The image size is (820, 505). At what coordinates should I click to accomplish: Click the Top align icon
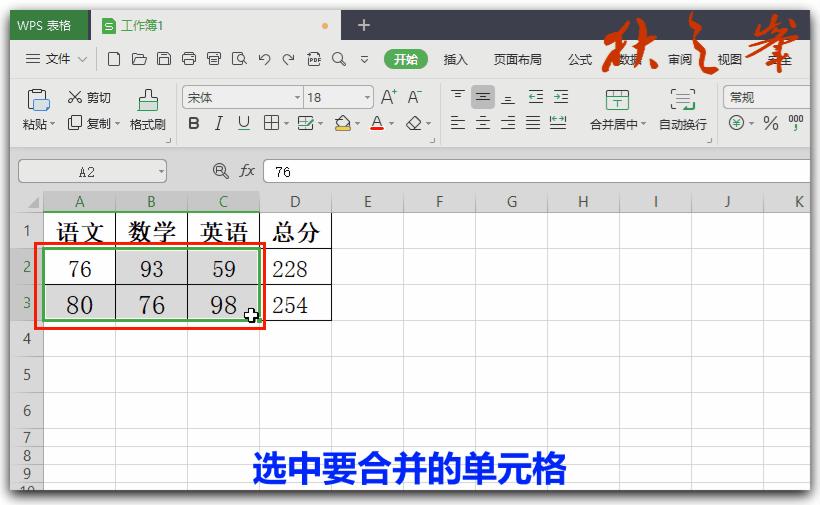click(458, 96)
